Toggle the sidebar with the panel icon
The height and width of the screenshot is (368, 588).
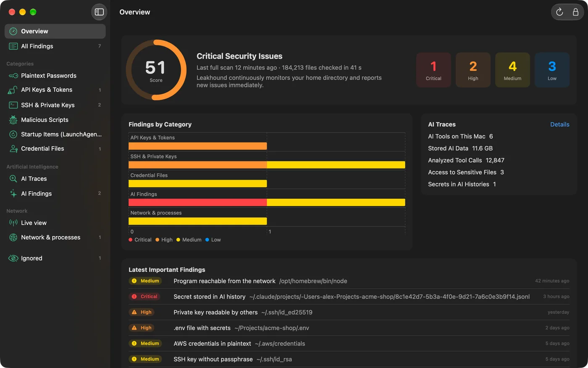[x=99, y=12]
